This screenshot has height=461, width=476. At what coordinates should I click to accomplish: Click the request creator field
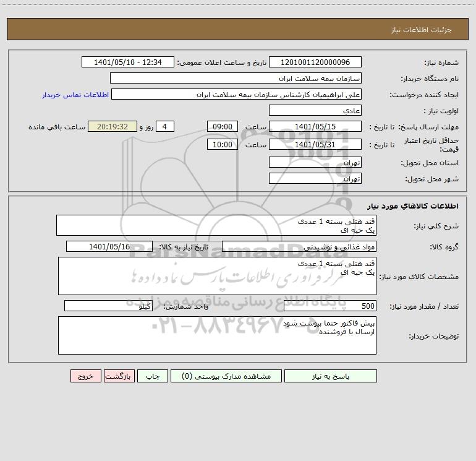(x=237, y=94)
